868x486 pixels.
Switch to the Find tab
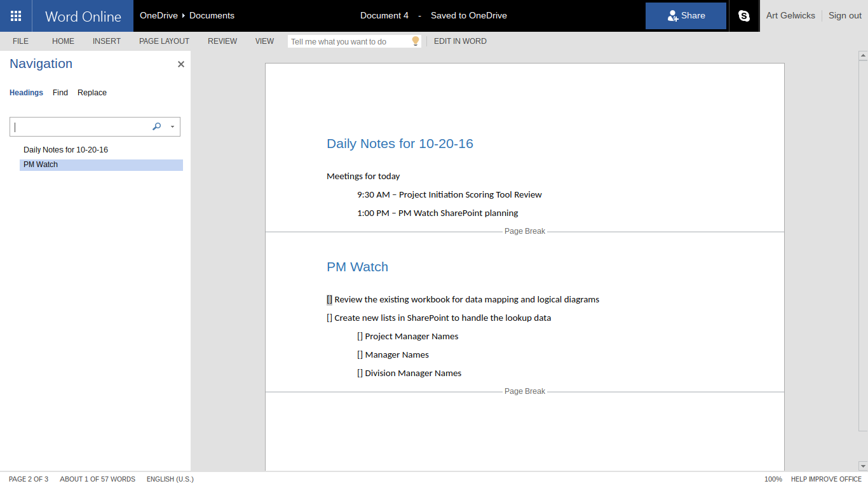60,93
